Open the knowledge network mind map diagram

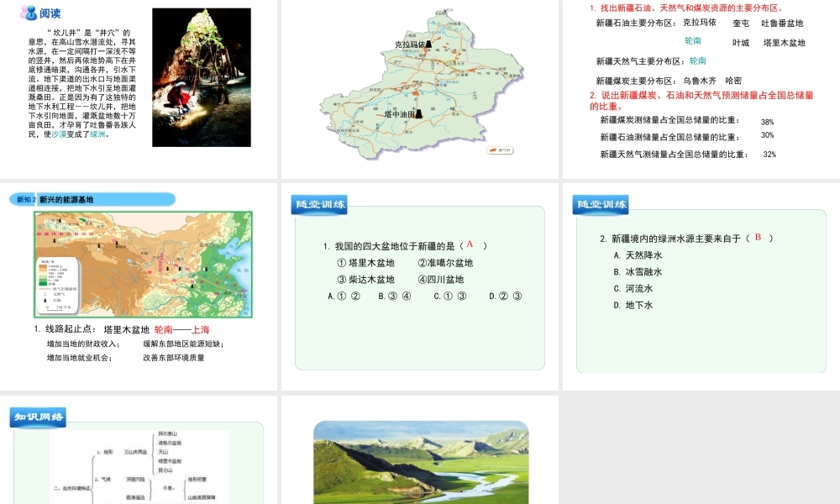[x=139, y=466]
